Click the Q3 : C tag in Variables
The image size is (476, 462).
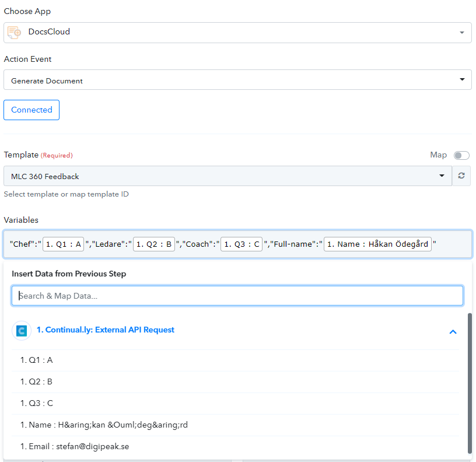pos(242,244)
